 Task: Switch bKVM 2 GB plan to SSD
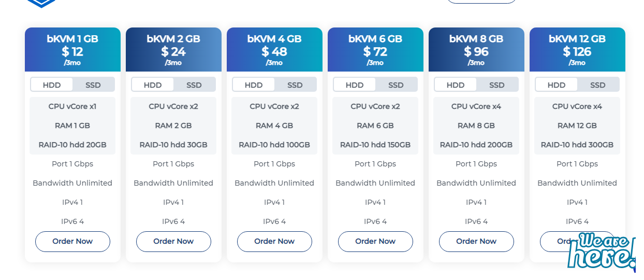coord(194,85)
